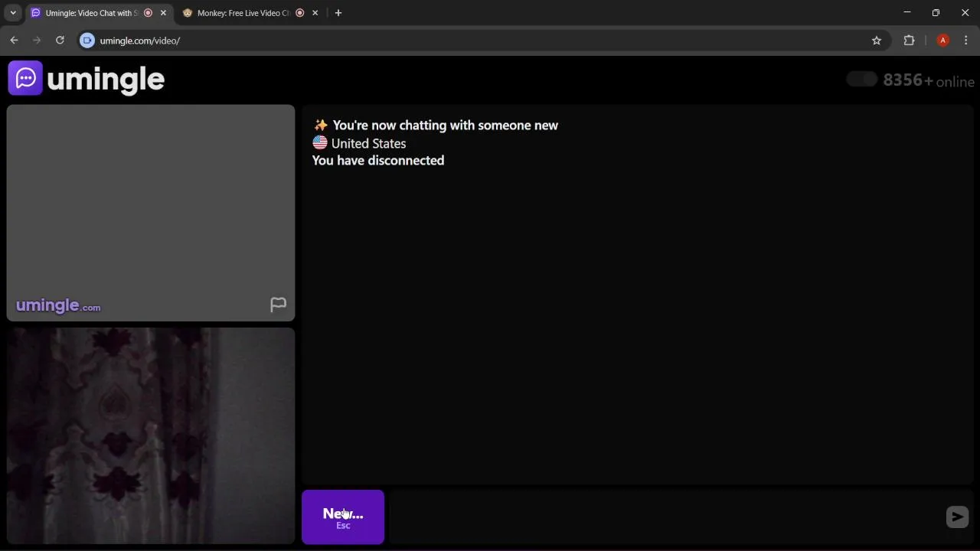The image size is (980, 551).
Task: Click the United States country line
Action: click(x=359, y=143)
